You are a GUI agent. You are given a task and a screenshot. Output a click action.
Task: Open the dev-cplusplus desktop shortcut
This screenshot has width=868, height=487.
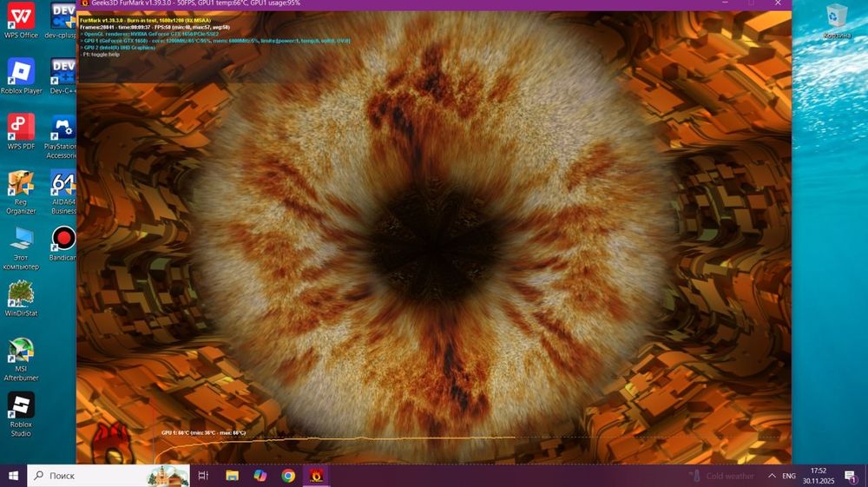(x=61, y=20)
